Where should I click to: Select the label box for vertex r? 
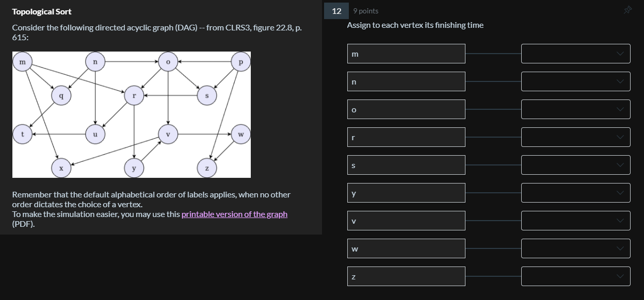point(406,137)
